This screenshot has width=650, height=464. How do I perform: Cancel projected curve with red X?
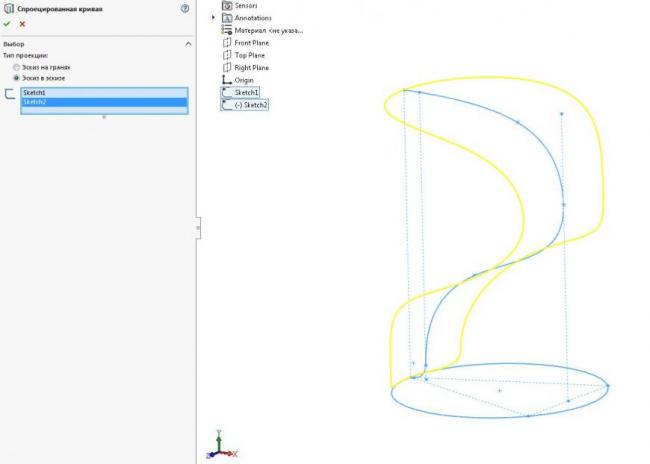(x=22, y=24)
